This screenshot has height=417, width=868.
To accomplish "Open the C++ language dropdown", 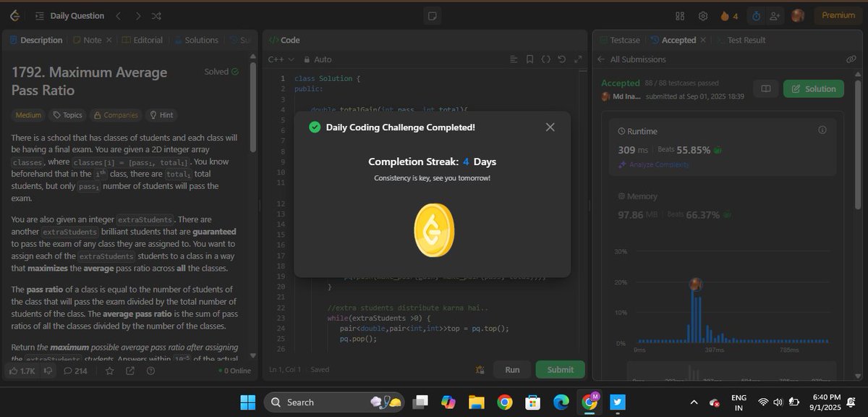I will click(281, 59).
